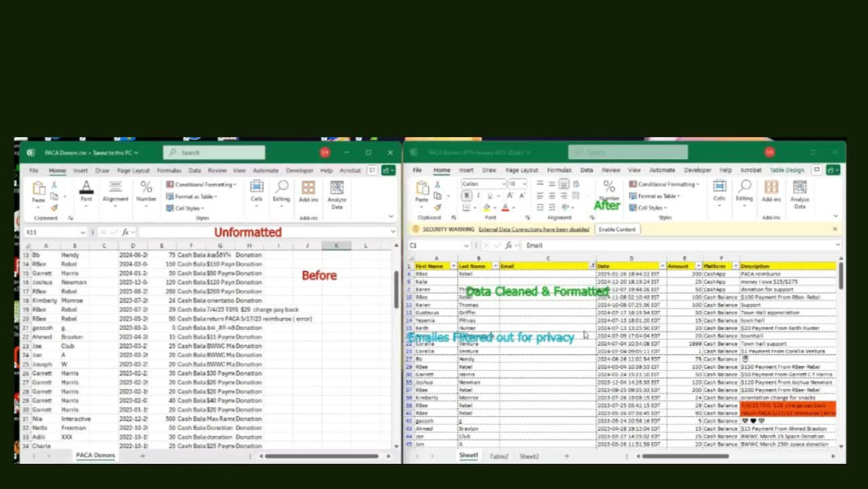Click the Fill Color bucket in the right window
The height and width of the screenshot is (489, 868).
(487, 207)
